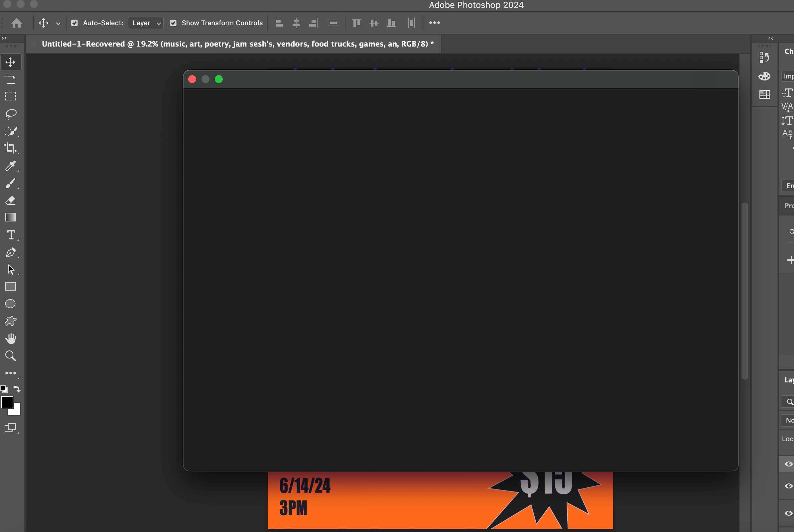Switch to the Untitled-1-Recovered document tab
794x532 pixels.
pos(237,44)
